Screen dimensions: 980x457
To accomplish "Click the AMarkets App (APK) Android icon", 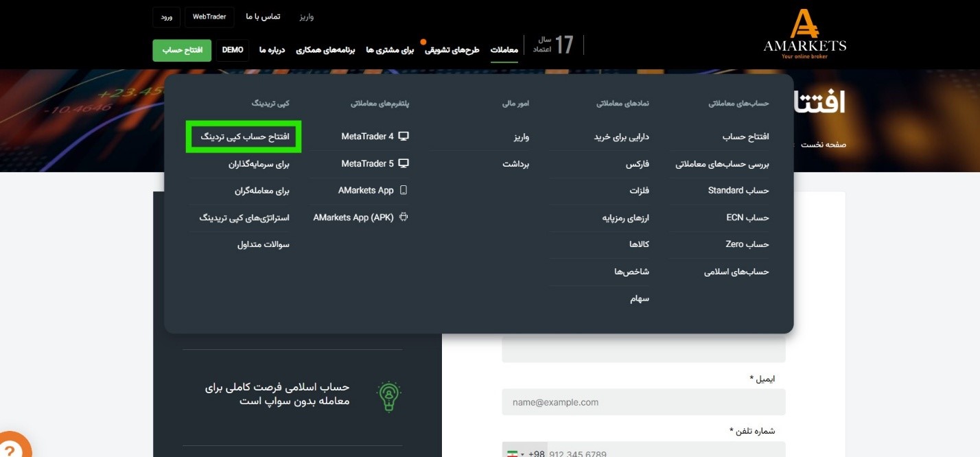I will coord(404,218).
